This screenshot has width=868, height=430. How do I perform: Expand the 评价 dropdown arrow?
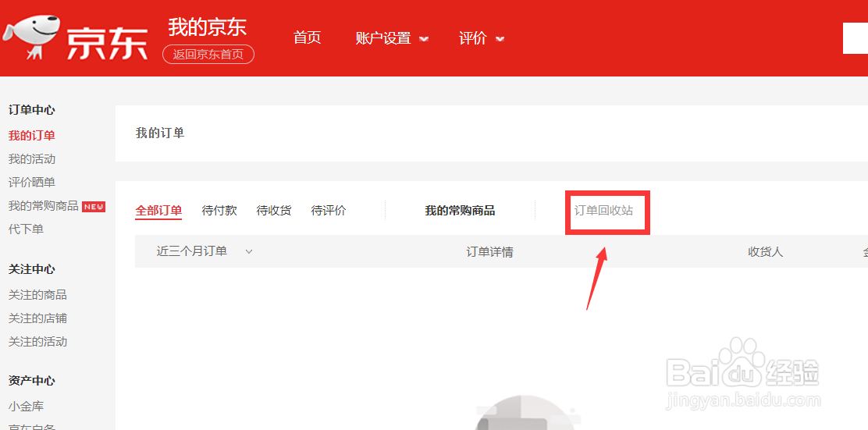pos(500,39)
